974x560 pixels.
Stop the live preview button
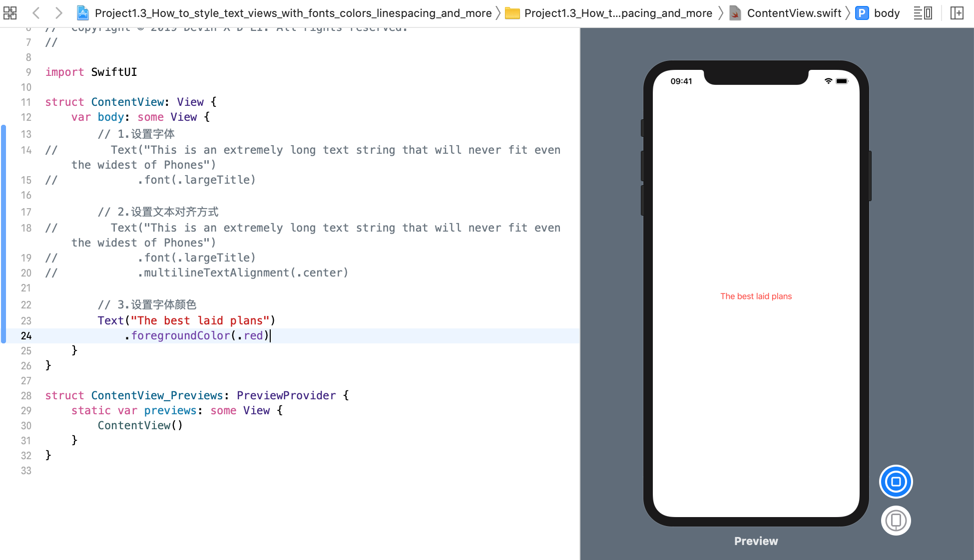[896, 482]
